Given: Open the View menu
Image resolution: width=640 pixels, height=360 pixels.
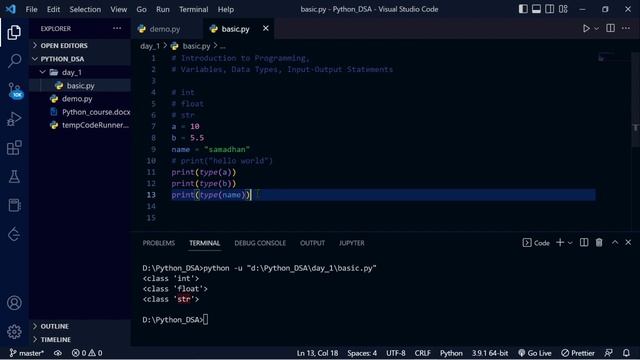Looking at the screenshot, I should point(118,9).
